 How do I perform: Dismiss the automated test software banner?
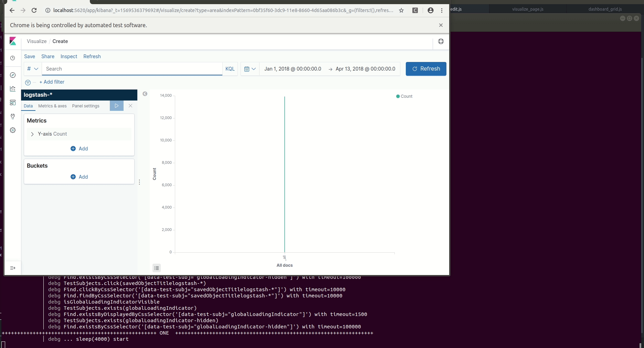coord(441,25)
